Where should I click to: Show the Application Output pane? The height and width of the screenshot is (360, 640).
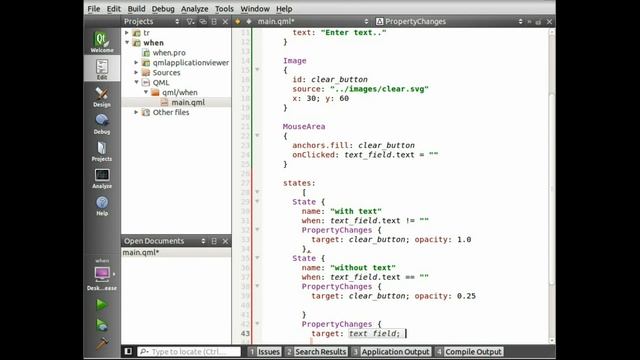[x=391, y=351]
